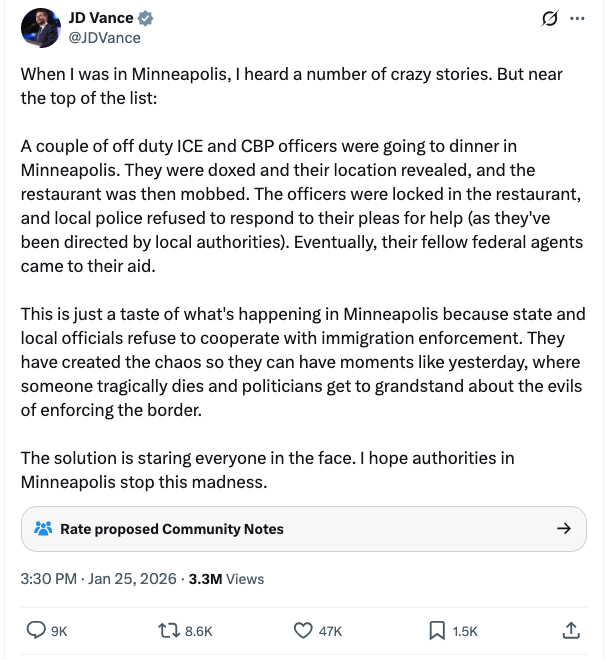Image resolution: width=606 pixels, height=660 pixels.
Task: Like the post with the heart icon
Action: [303, 630]
